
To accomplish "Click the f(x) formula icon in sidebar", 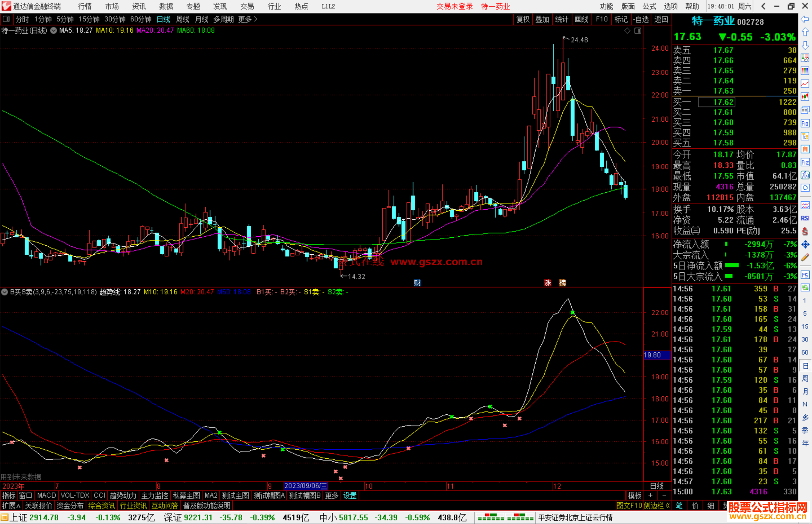I will (x=805, y=175).
